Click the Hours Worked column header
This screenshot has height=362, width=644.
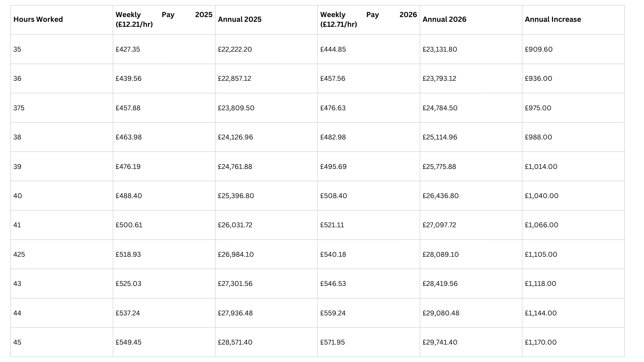click(x=38, y=19)
